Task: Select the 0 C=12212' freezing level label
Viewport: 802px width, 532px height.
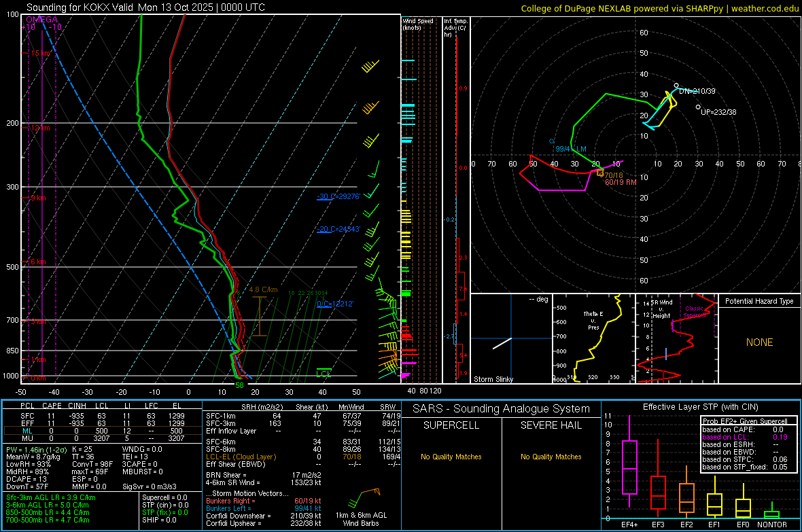Action: point(335,304)
